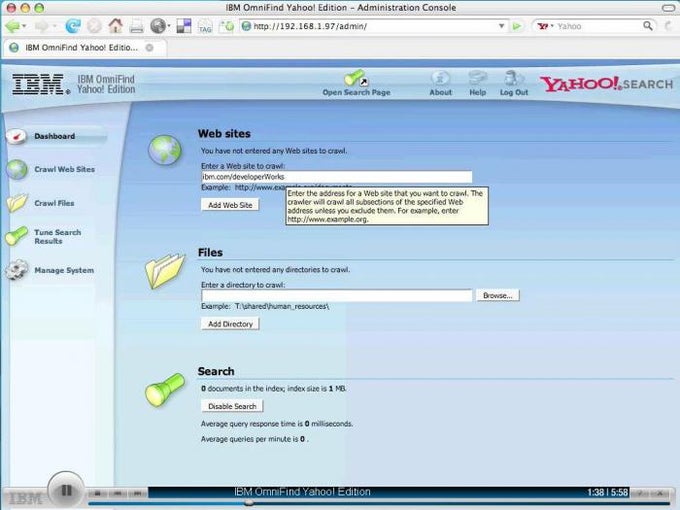Click the large flashlight icon beside Search
Screen dimensions: 680x510
[165, 390]
